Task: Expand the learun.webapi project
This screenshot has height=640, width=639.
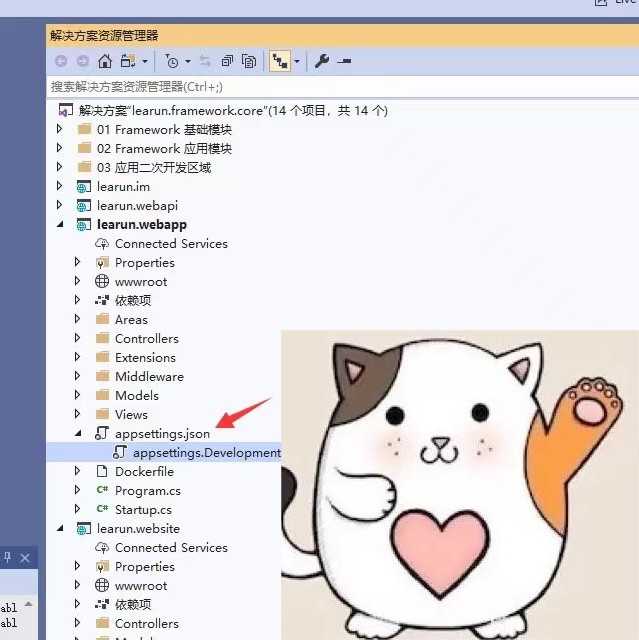Action: pos(60,205)
